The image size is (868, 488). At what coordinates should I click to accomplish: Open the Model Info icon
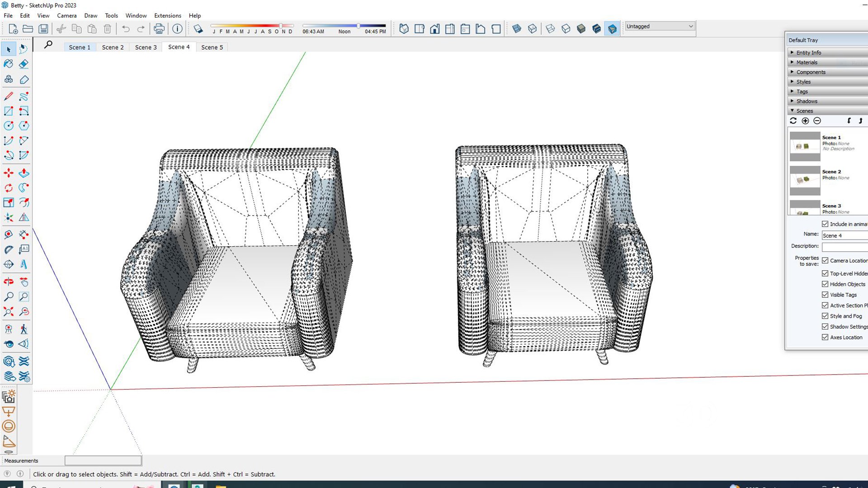pyautogui.click(x=177, y=29)
